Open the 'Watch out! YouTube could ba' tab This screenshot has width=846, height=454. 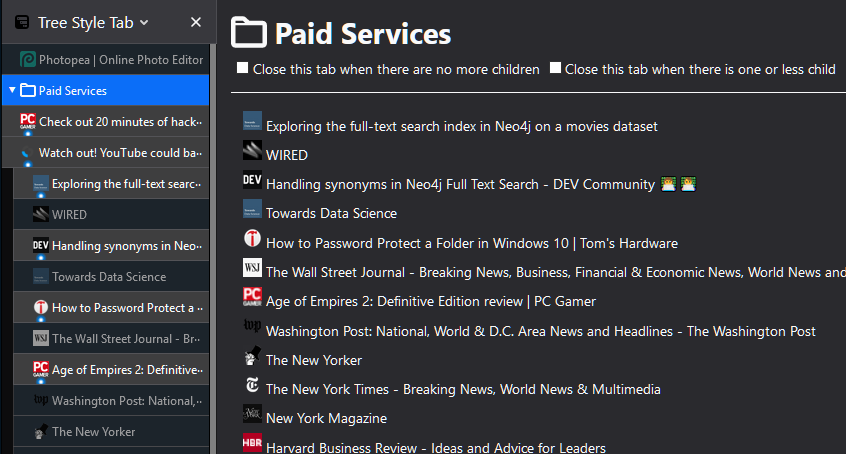point(106,152)
